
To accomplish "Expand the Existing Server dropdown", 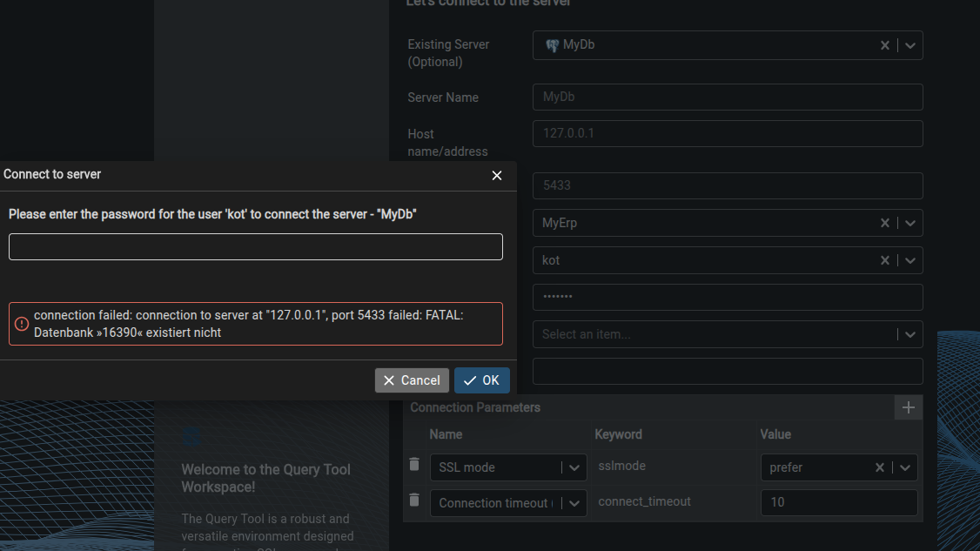I will click(910, 45).
